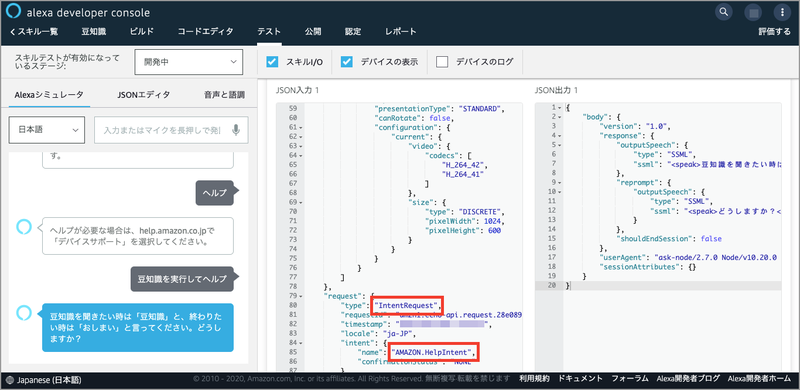Click Alexa avatar beside blue 豆知識 reply
The width and height of the screenshot is (800, 390).
(x=23, y=312)
